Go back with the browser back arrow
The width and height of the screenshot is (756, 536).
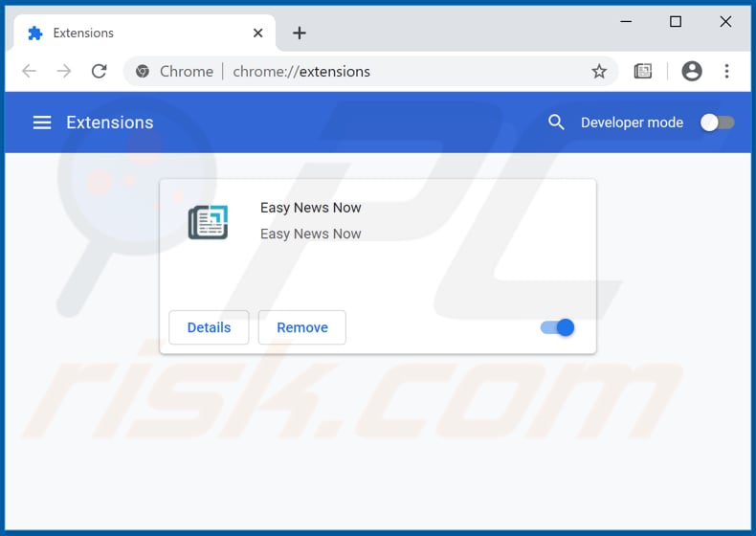(x=30, y=72)
